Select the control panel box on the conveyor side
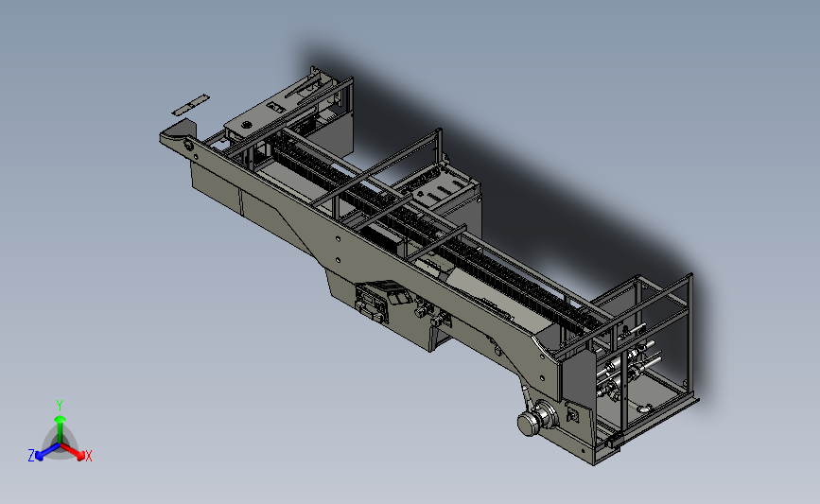Screen dimensions: 820x504 pos(373,303)
